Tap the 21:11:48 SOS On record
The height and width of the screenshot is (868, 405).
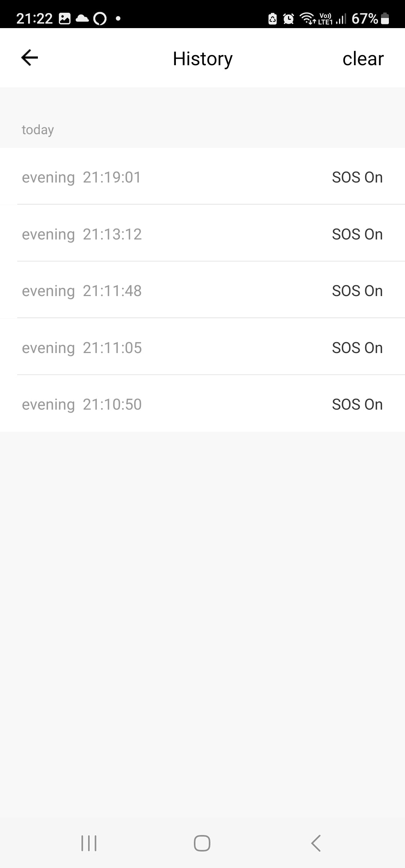click(x=202, y=291)
